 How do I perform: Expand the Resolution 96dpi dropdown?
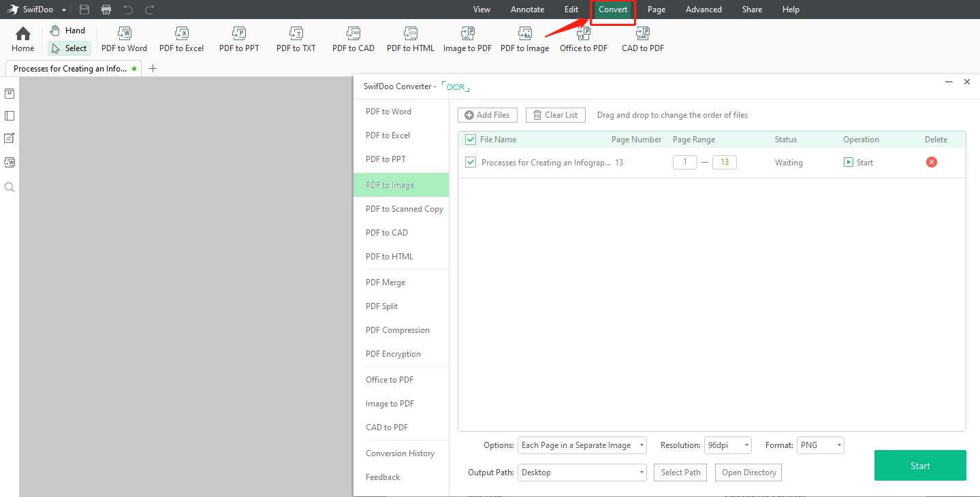pos(727,445)
